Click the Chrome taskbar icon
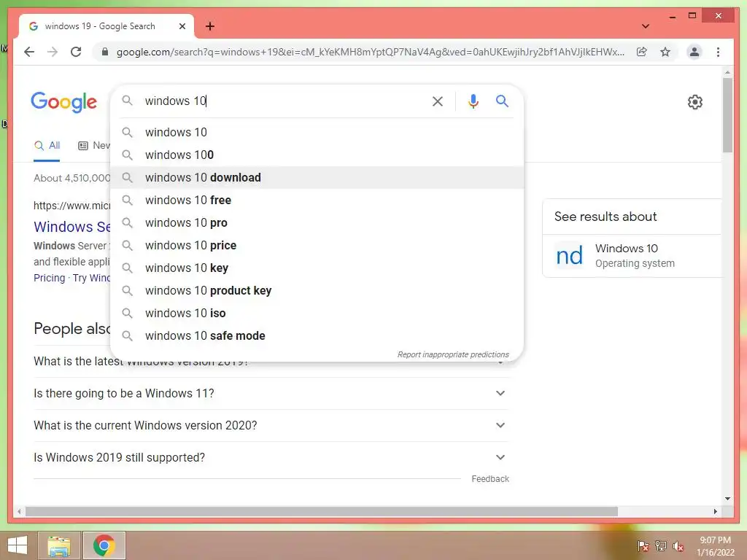Viewport: 747px width, 560px height. click(x=104, y=545)
